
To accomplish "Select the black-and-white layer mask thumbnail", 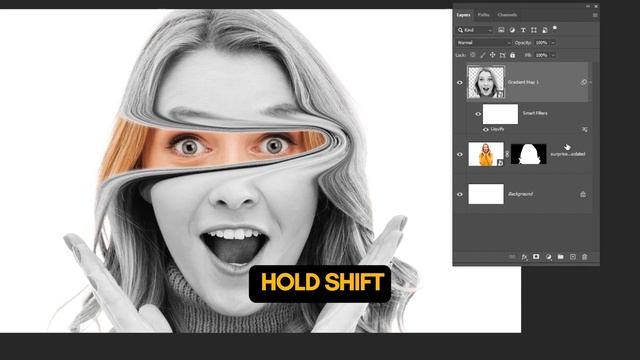I will 528,154.
